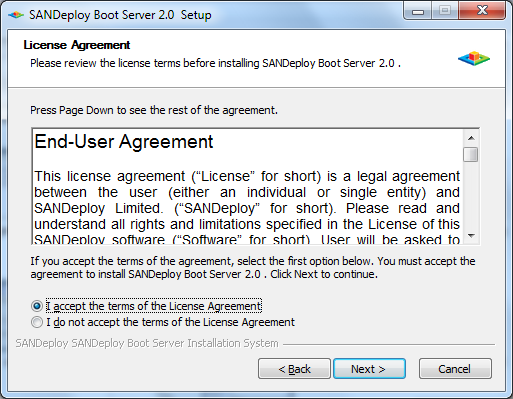Click the license scrollbar up arrow
The height and width of the screenshot is (399, 513).
[x=471, y=138]
